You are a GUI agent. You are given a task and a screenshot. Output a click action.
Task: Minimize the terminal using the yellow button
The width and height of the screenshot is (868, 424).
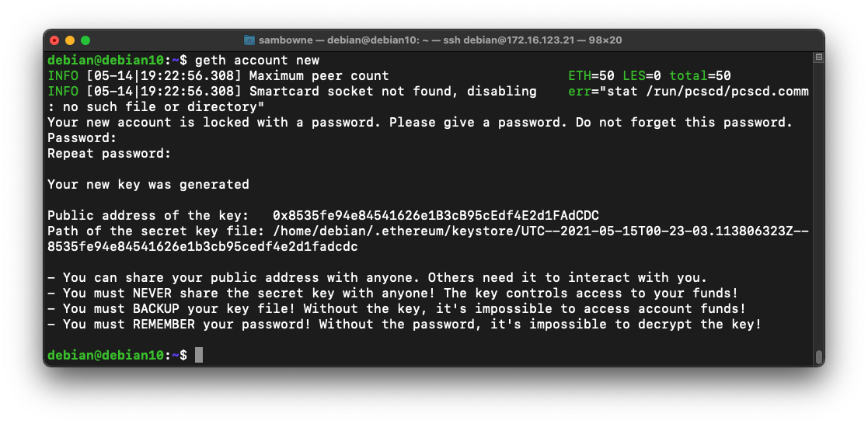70,40
